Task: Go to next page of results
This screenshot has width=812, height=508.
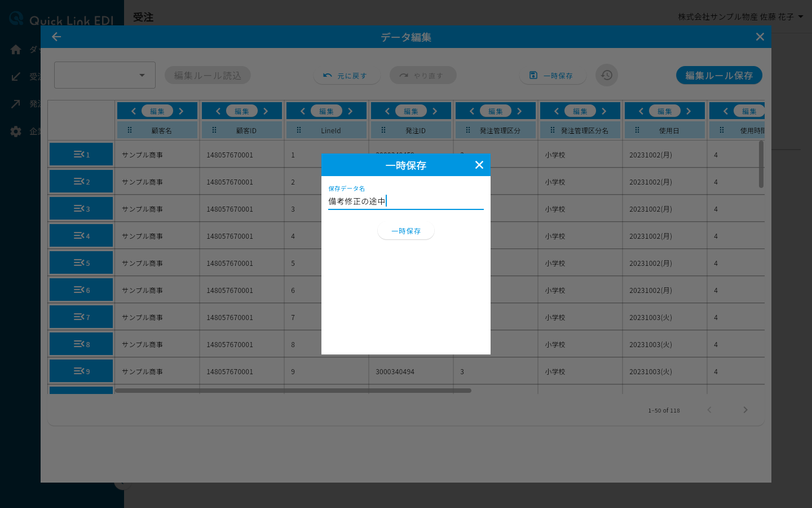Action: (x=745, y=410)
